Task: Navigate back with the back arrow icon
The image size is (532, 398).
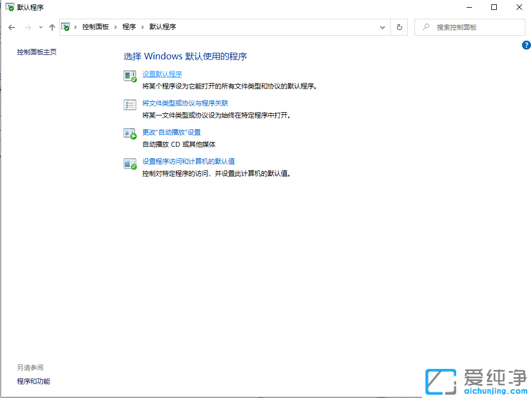Action: pyautogui.click(x=11, y=26)
